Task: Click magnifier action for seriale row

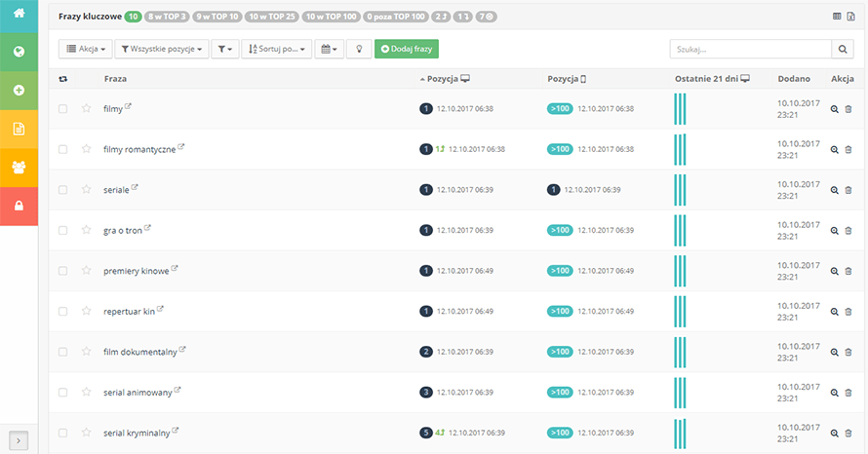Action: pyautogui.click(x=834, y=190)
